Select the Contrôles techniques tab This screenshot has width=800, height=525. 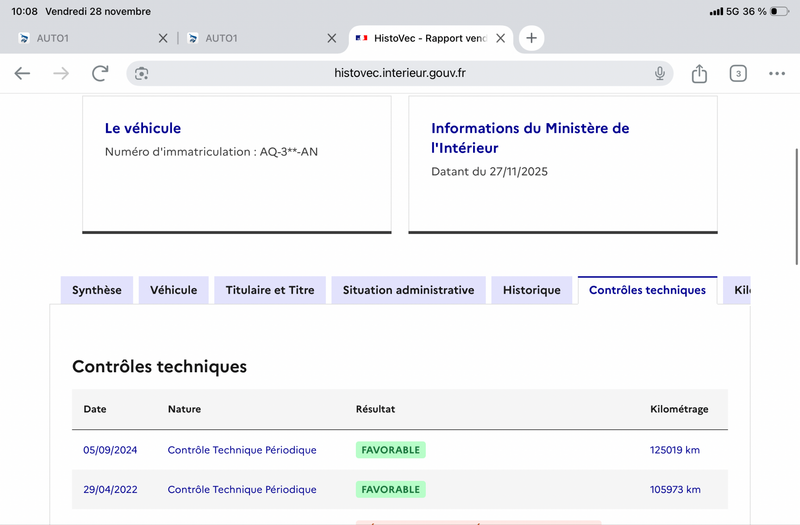point(647,290)
